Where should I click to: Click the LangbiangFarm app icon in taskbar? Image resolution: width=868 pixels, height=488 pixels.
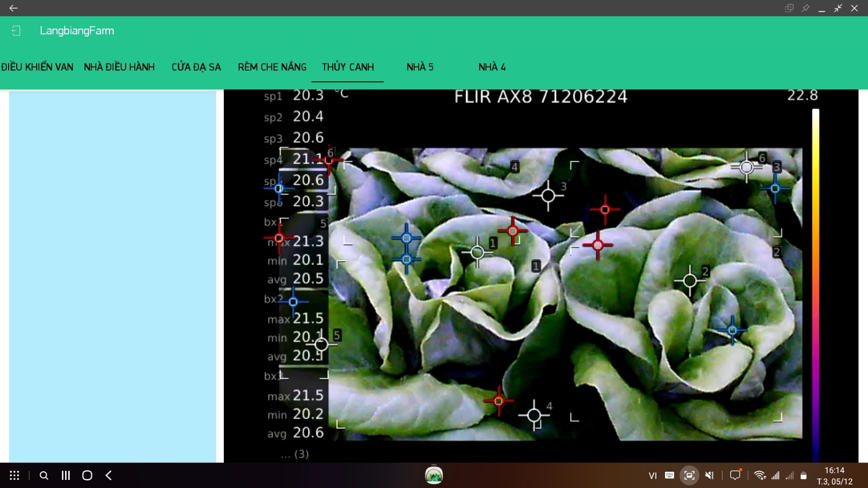click(x=433, y=475)
